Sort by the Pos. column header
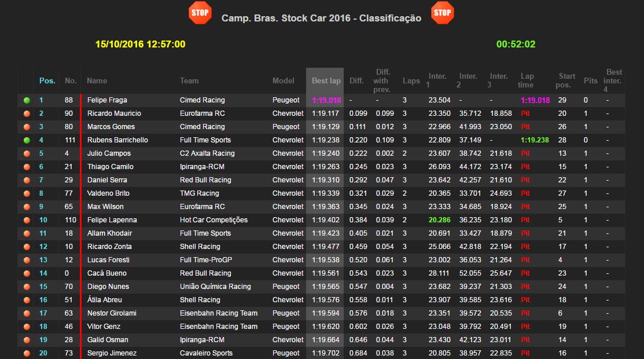Viewport: 644px width, 359px height. 47,80
